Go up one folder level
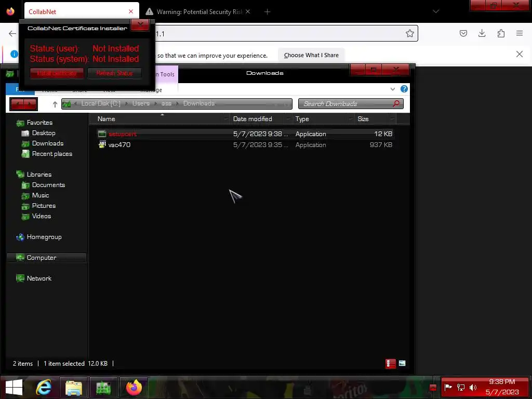The width and height of the screenshot is (532, 399). [x=55, y=104]
